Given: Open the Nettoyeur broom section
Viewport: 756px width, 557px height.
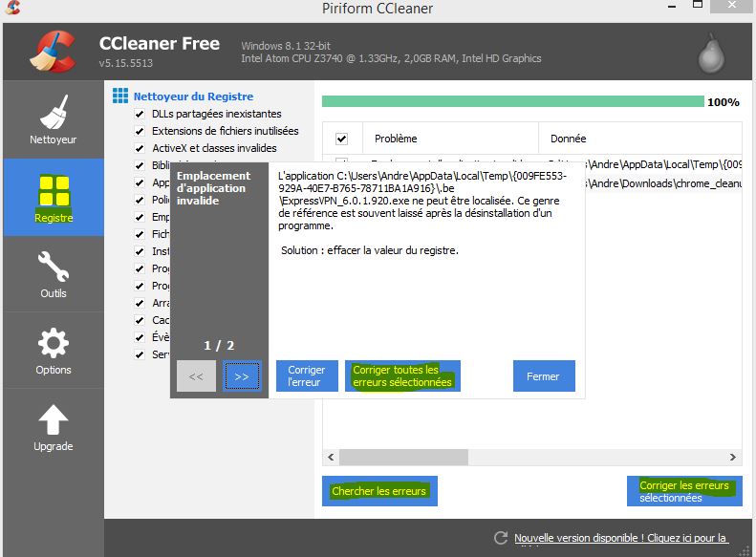Looking at the screenshot, I should pos(54,119).
